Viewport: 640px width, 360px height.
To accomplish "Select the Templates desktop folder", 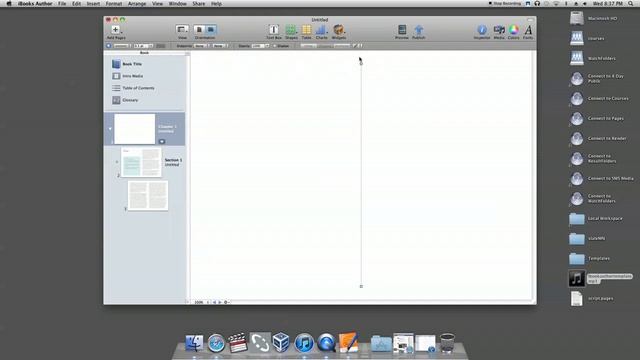I will 589,258.
